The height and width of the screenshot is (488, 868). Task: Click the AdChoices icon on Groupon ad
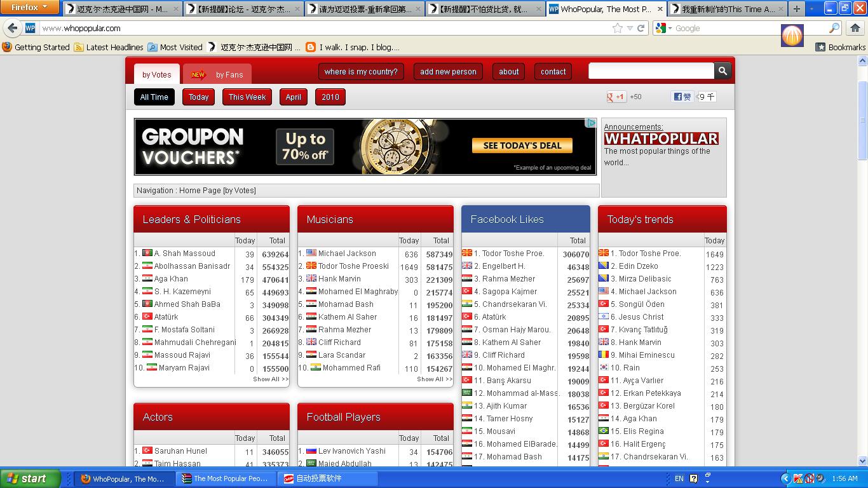591,123
